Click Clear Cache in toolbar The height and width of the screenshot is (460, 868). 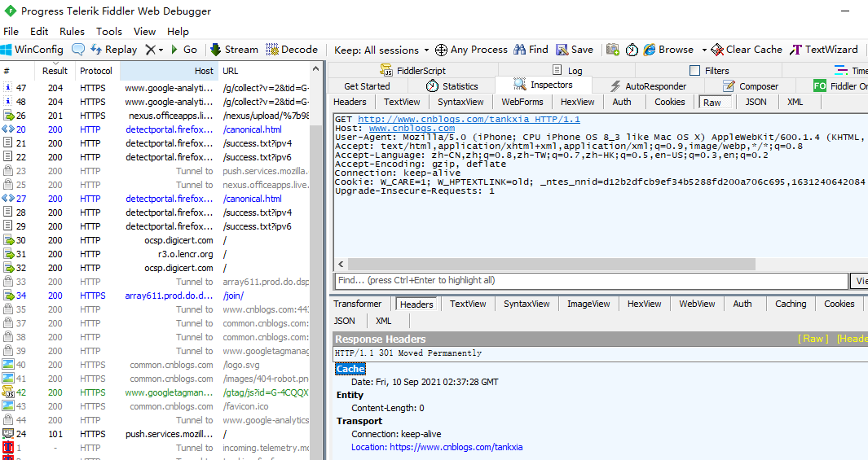747,49
